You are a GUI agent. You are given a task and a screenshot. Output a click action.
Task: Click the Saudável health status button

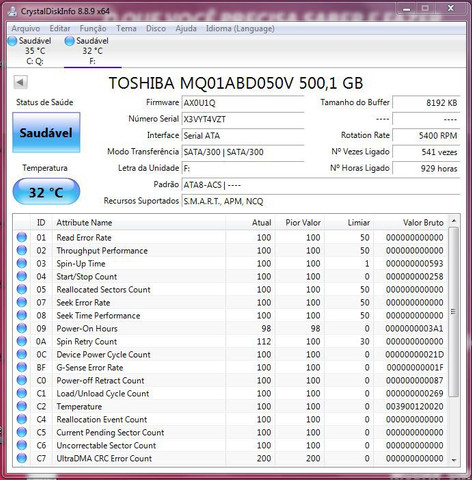coord(46,133)
